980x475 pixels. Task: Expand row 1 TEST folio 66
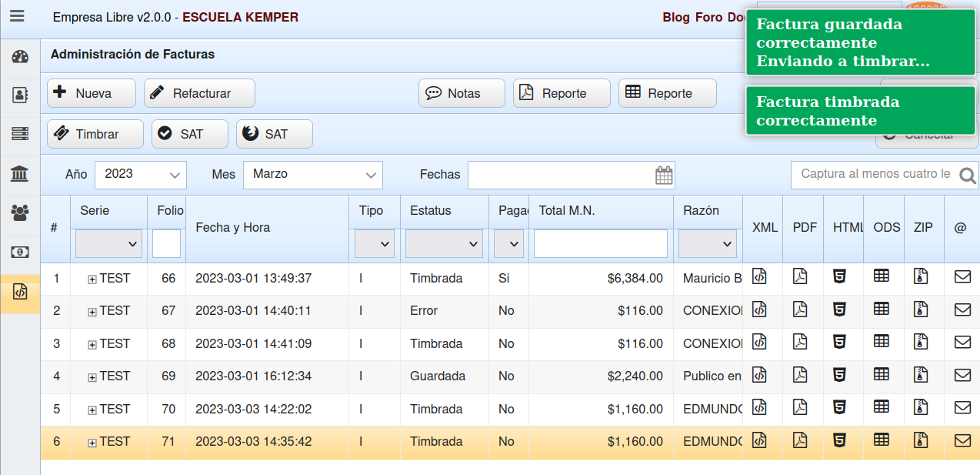(92, 279)
